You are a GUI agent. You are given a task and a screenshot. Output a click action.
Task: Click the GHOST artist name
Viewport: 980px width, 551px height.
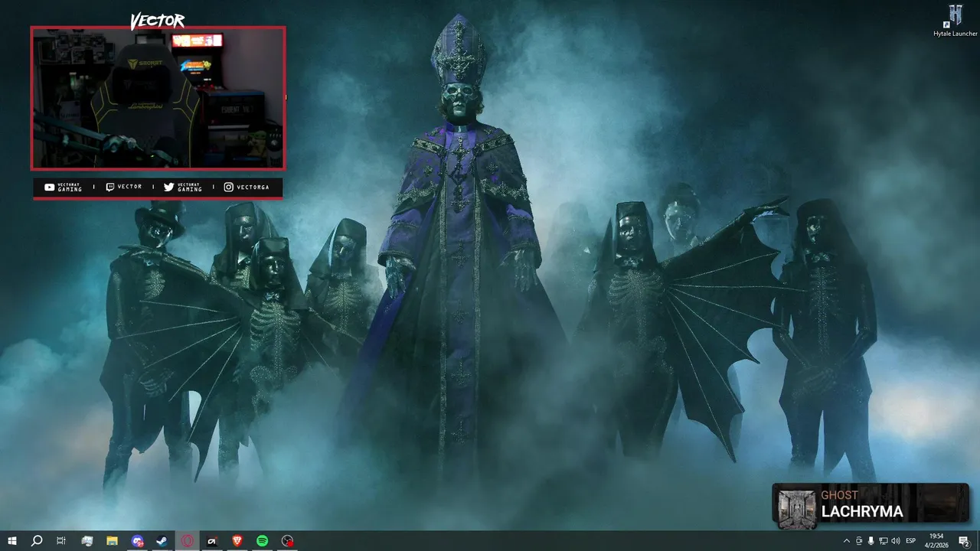(839, 495)
